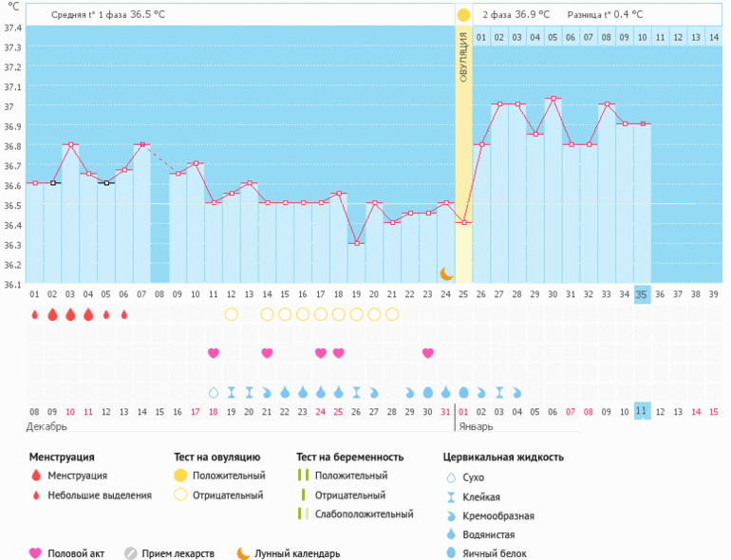Click the vertical 'ОВУЛЯЦИЯ' column label

coord(463,57)
